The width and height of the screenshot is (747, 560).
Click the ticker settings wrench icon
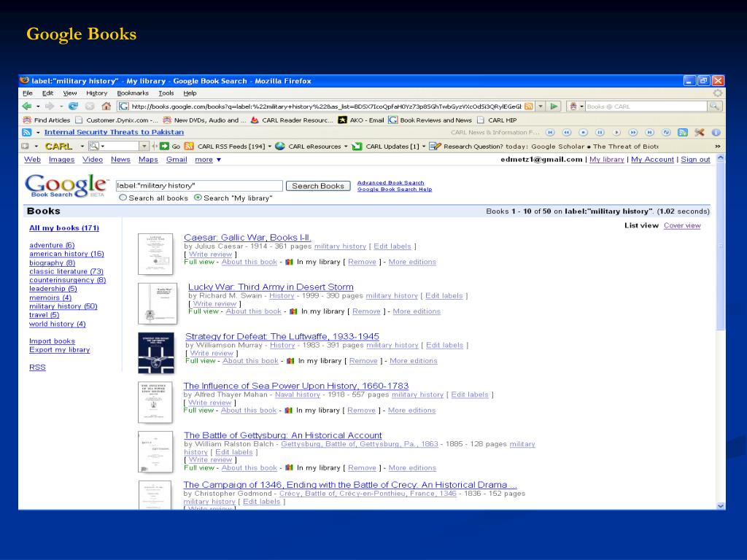click(700, 133)
